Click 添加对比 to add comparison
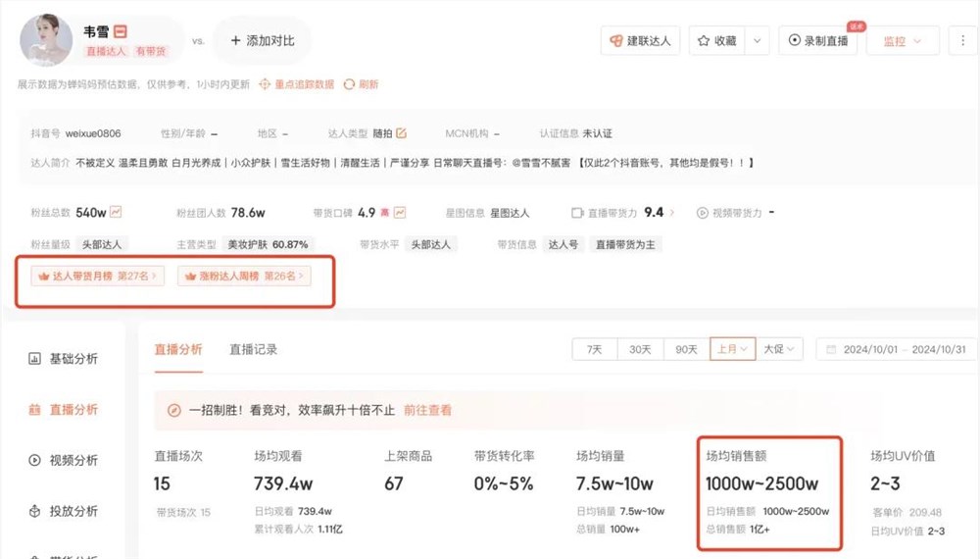 tap(263, 40)
